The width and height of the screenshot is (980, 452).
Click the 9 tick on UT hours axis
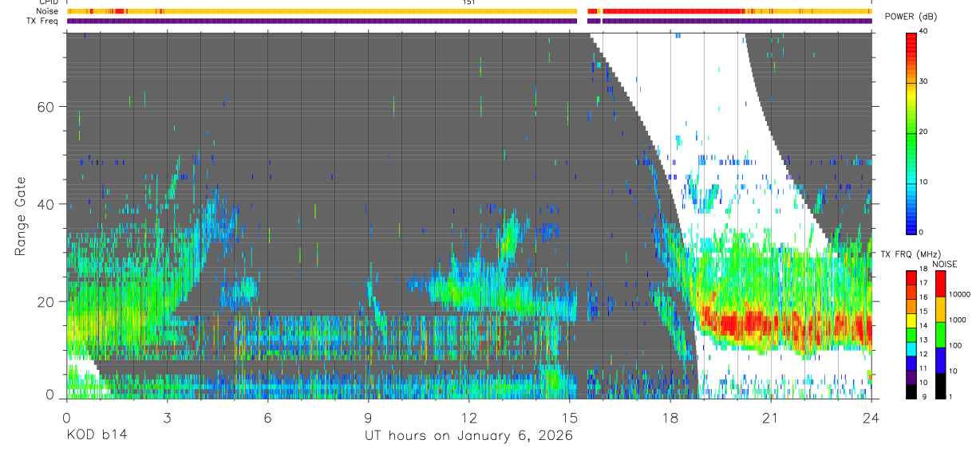pyautogui.click(x=368, y=416)
